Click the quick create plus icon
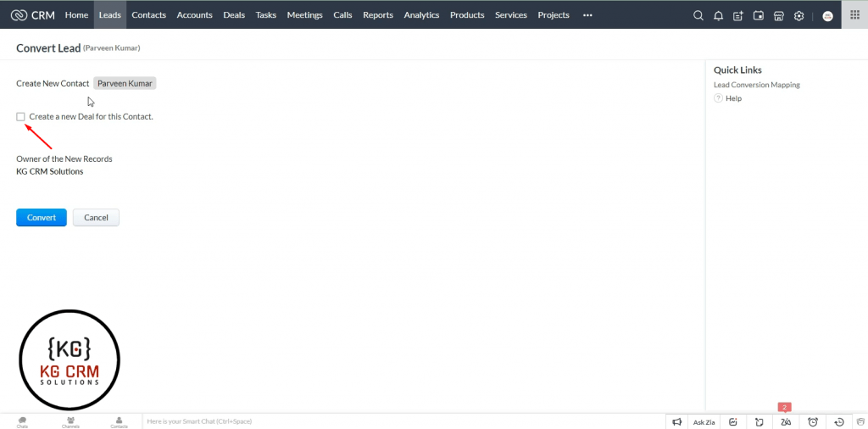This screenshot has height=429, width=868. pyautogui.click(x=738, y=15)
